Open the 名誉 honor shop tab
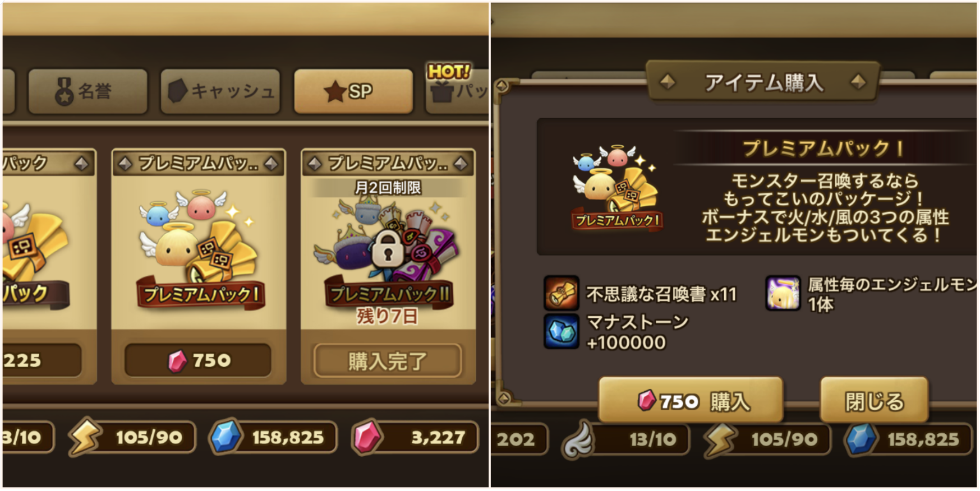The height and width of the screenshot is (491, 980). pos(88,91)
